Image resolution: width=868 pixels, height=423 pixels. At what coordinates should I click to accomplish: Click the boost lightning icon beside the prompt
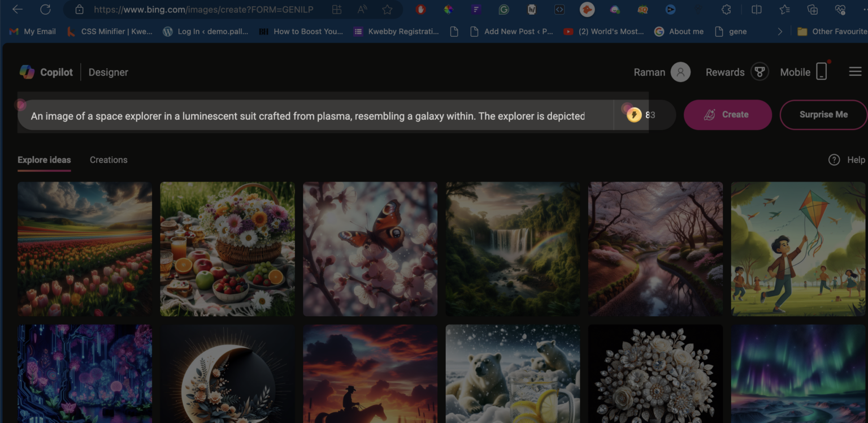pyautogui.click(x=635, y=115)
